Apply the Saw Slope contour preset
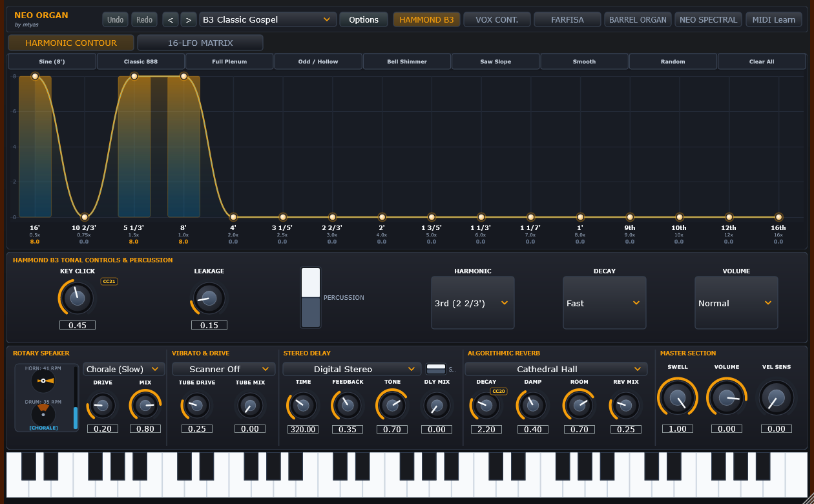The width and height of the screenshot is (814, 504). (x=496, y=61)
